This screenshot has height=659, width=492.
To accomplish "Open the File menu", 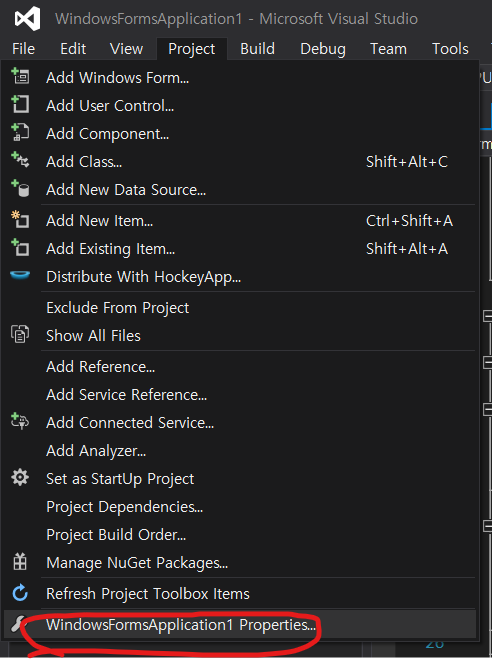I will coord(24,49).
